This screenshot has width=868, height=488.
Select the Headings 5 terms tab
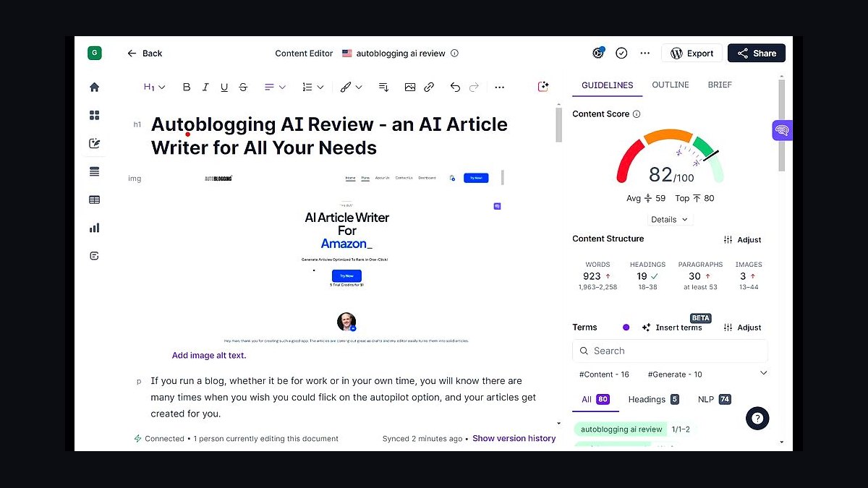click(653, 400)
